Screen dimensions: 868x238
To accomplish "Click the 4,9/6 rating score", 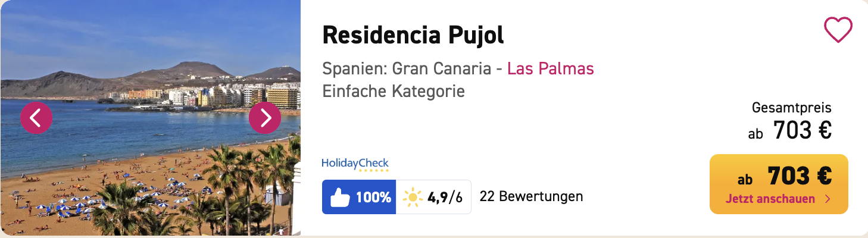I will coord(445,198).
